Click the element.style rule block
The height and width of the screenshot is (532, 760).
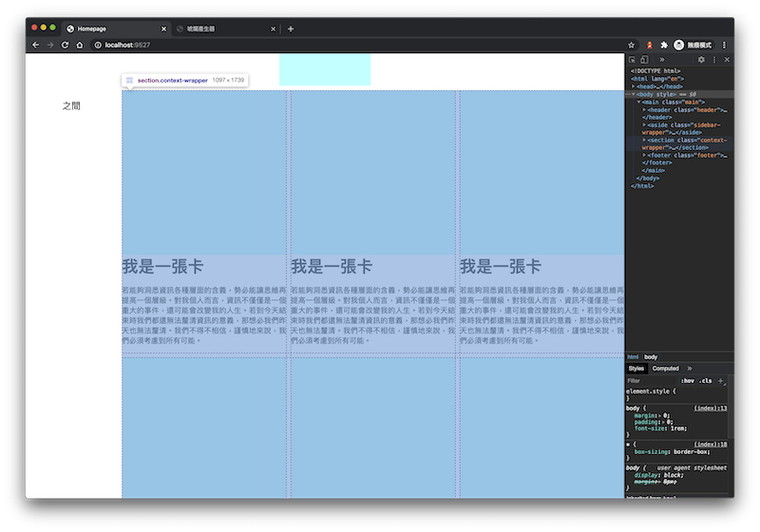pyautogui.click(x=676, y=394)
